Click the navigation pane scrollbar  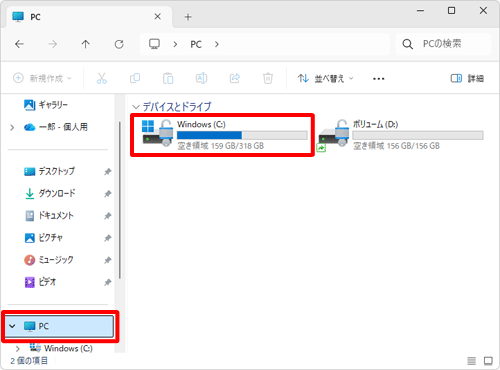(x=119, y=200)
